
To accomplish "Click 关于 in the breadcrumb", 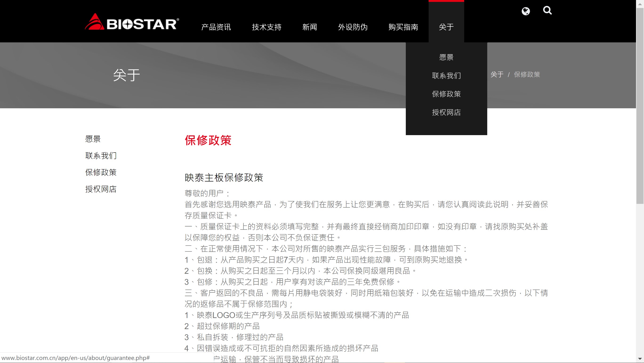I will 497,74.
